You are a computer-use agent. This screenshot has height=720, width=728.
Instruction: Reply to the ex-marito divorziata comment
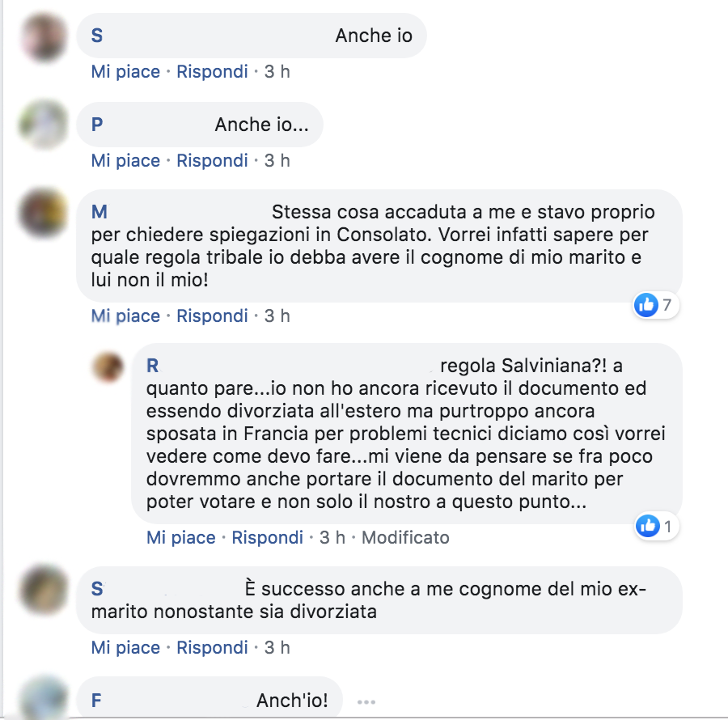212,647
